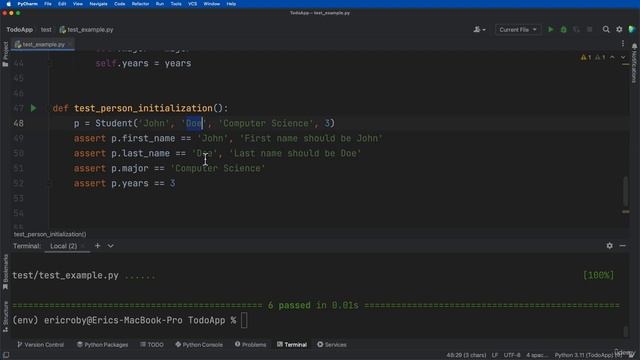Open Terminal panel settings gear
This screenshot has height=360, width=640.
[x=609, y=246]
